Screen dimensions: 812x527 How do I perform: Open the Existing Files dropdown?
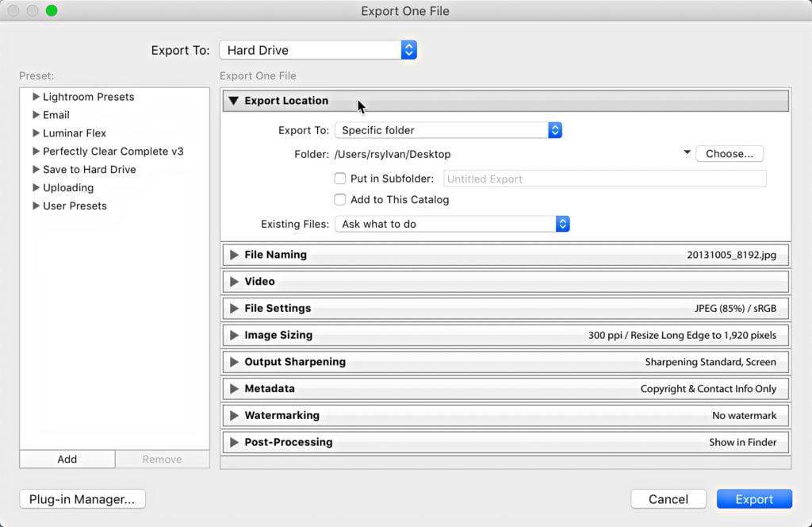452,225
